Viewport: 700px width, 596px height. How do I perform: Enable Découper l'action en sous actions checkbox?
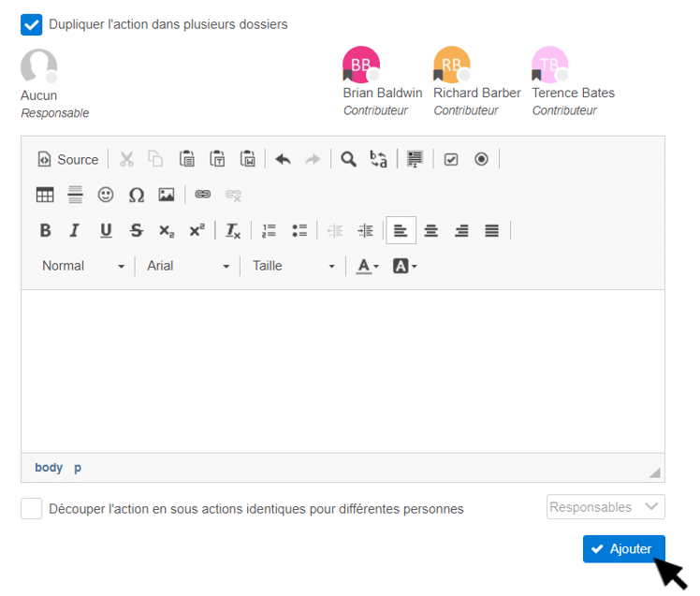click(32, 509)
